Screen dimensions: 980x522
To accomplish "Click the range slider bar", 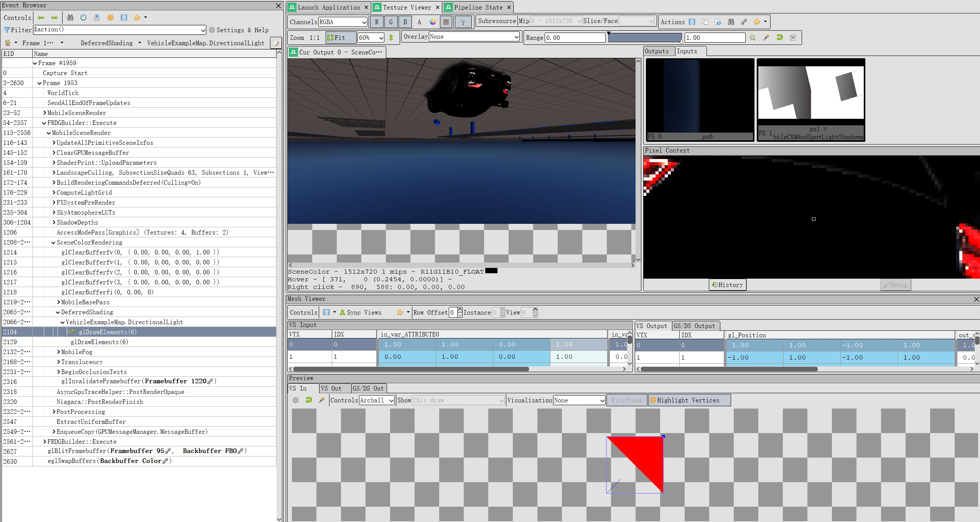I will (644, 38).
